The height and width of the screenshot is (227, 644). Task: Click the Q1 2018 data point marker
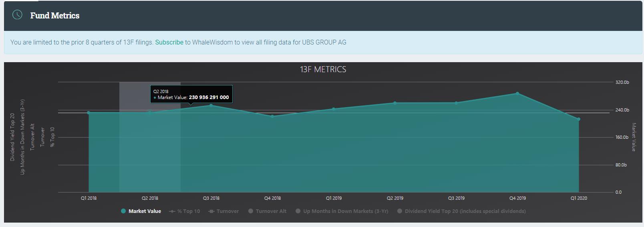pyautogui.click(x=89, y=113)
